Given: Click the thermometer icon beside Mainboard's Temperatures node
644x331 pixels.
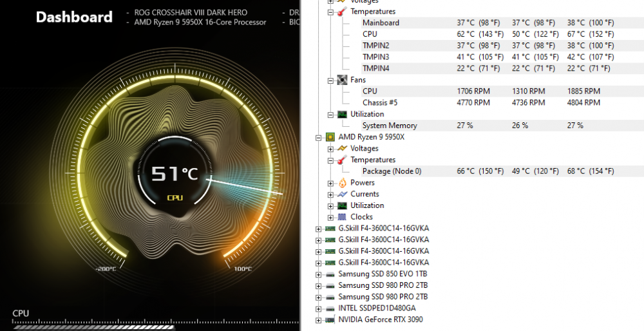Looking at the screenshot, I should pos(342,12).
